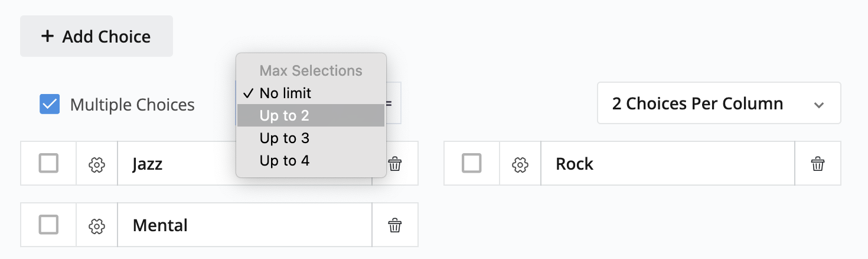The width and height of the screenshot is (868, 259).
Task: Click the Mental choice text field
Action: [x=244, y=225]
